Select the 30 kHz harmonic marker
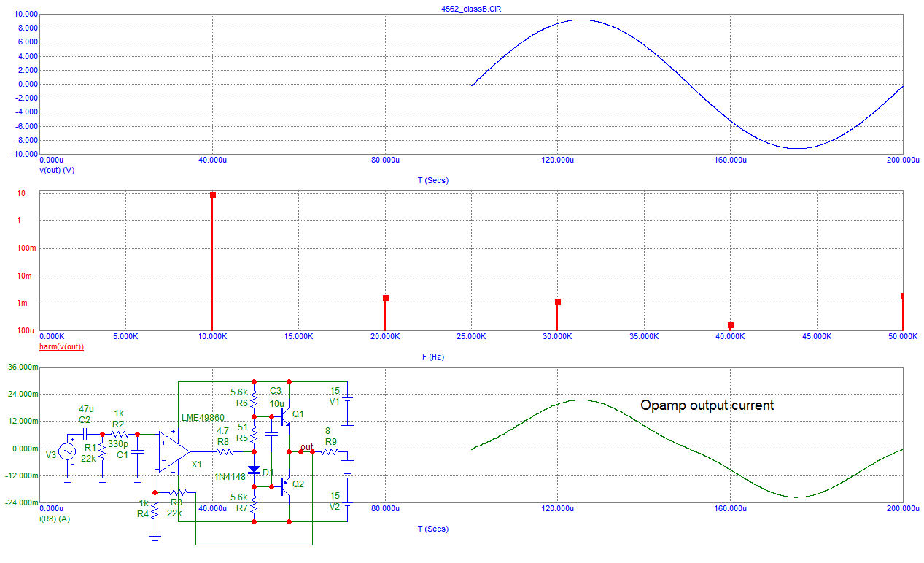 (557, 302)
